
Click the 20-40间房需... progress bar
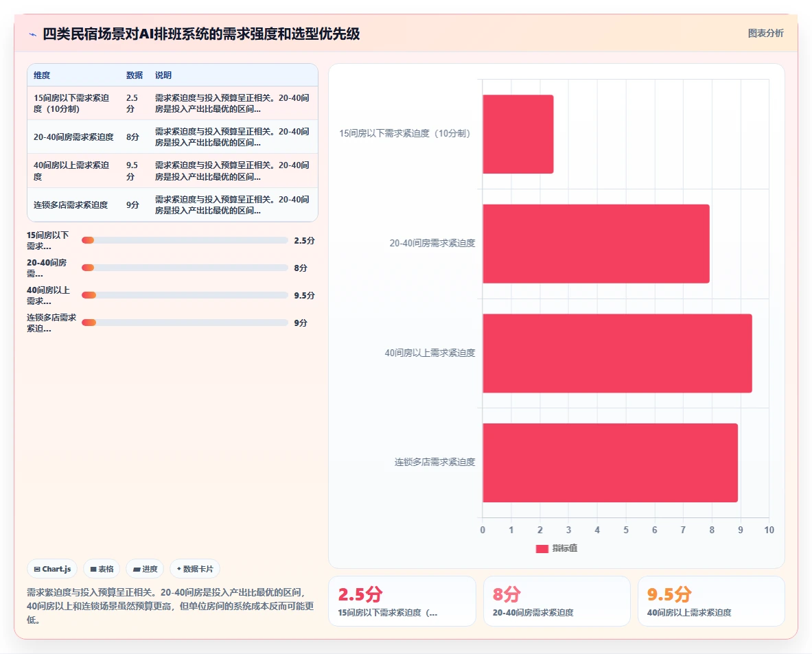coord(185,268)
